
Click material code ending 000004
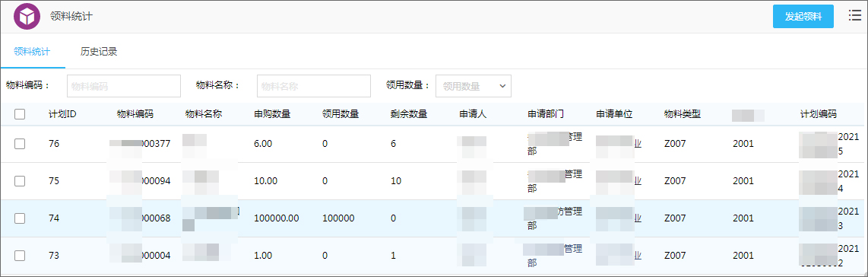point(140,256)
